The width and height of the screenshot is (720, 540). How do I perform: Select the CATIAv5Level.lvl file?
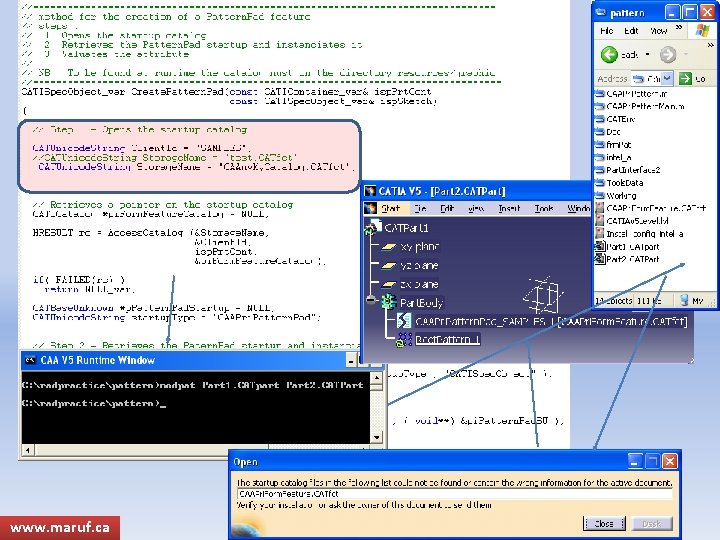[632, 221]
